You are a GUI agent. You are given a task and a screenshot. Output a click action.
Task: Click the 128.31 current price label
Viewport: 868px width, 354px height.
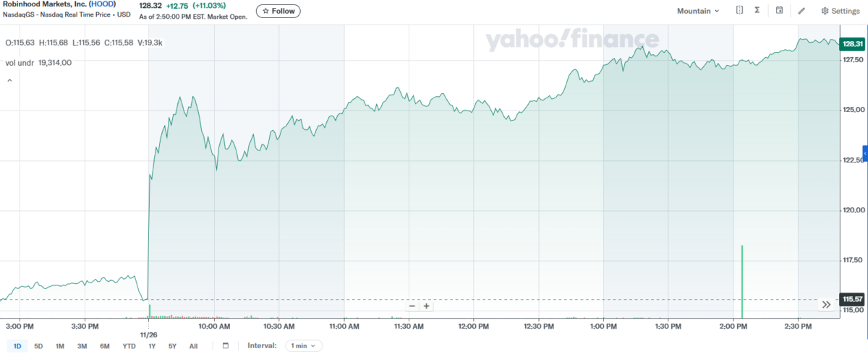coord(854,44)
